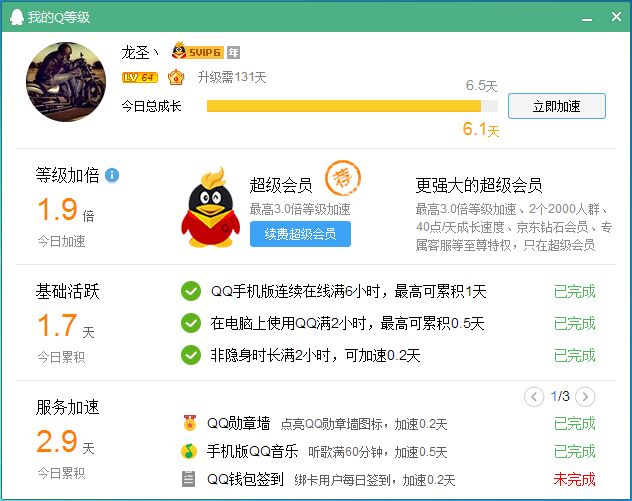Click the crown level icon beside LV 64
The width and height of the screenshot is (632, 501).
(176, 77)
